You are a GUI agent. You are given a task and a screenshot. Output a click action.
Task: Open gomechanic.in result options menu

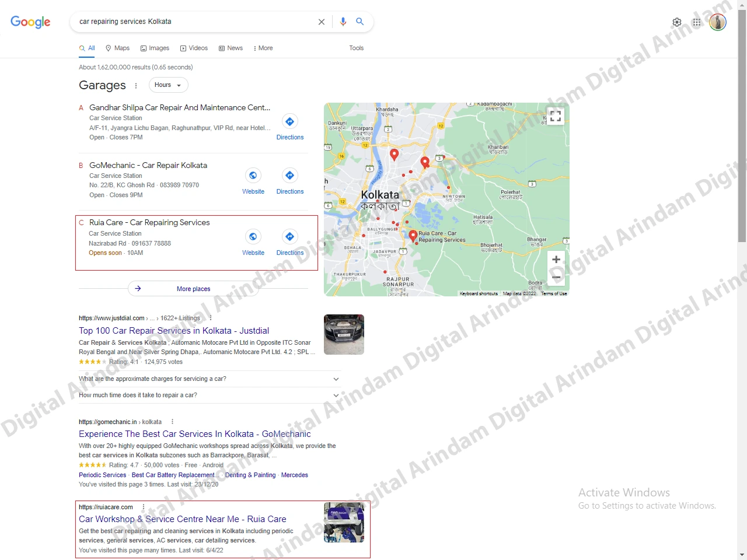tap(172, 422)
